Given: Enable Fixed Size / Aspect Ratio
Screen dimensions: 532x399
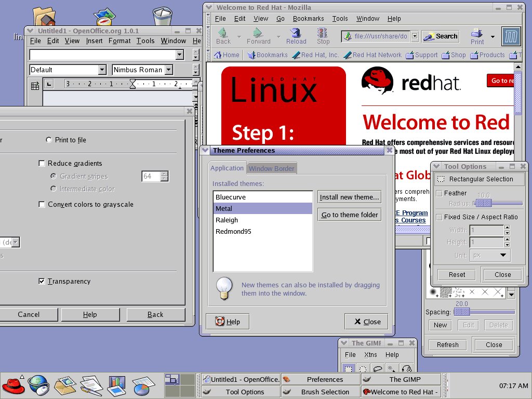Looking at the screenshot, I should click(440, 217).
